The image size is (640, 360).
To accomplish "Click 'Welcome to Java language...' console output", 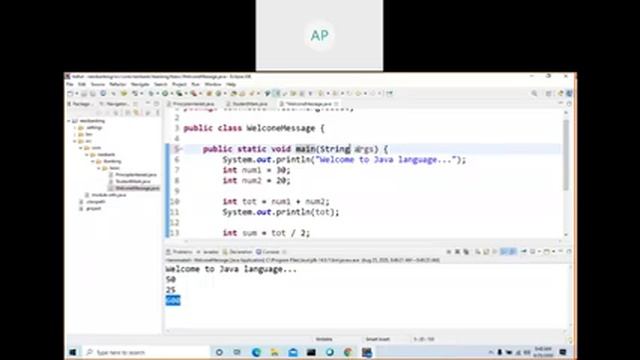I will [x=231, y=269].
